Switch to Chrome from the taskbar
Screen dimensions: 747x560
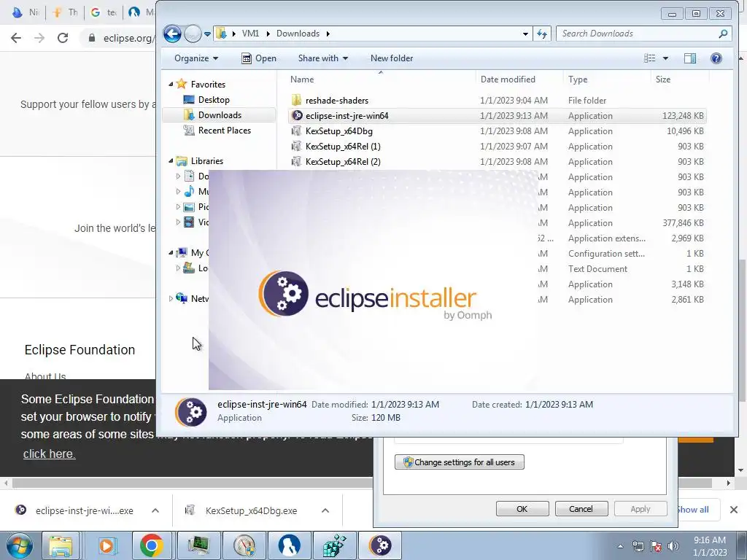click(x=152, y=545)
